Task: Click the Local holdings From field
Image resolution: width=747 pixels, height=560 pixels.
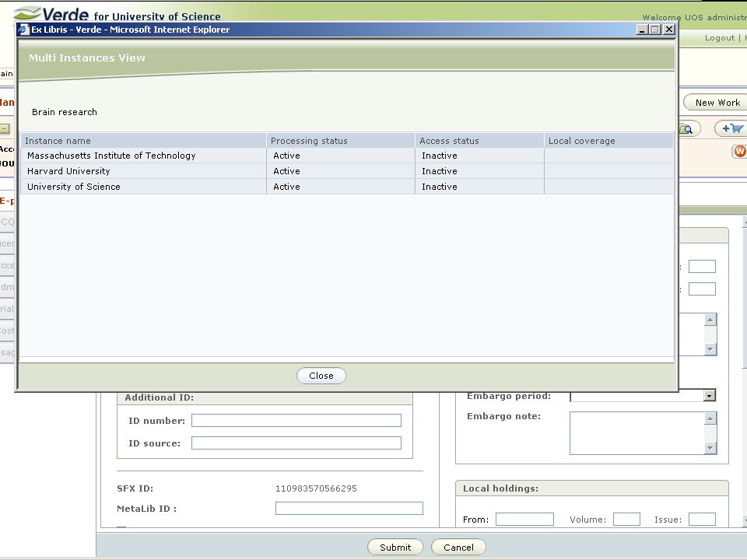Action: pyautogui.click(x=524, y=519)
